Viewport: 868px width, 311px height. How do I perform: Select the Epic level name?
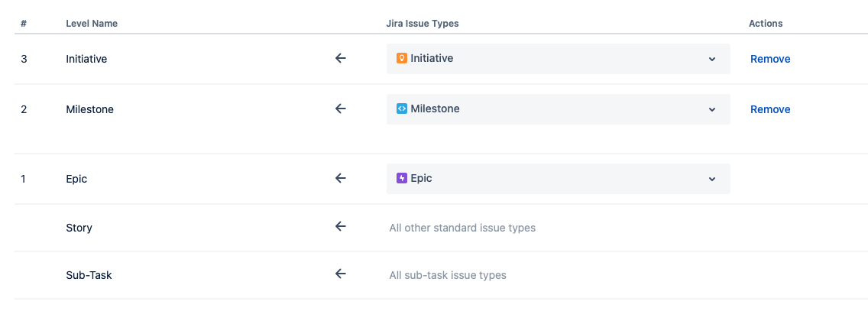pyautogui.click(x=76, y=180)
